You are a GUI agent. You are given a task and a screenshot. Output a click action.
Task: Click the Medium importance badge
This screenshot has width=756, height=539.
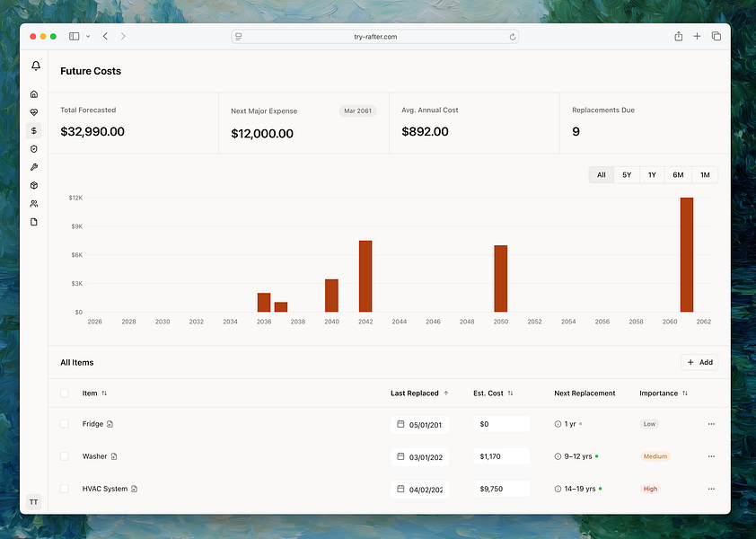click(x=655, y=456)
